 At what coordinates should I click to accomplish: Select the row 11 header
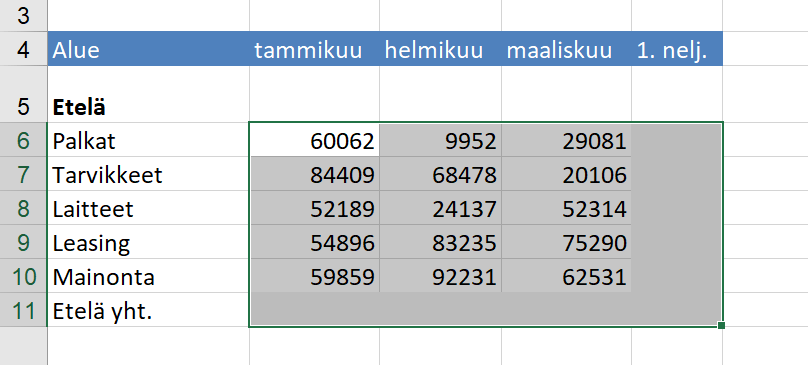(x=24, y=310)
